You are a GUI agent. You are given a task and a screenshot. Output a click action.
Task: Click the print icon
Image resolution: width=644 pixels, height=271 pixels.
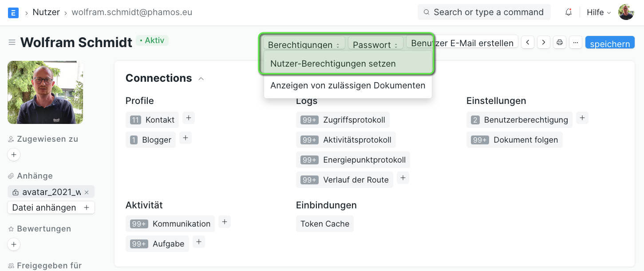click(560, 43)
